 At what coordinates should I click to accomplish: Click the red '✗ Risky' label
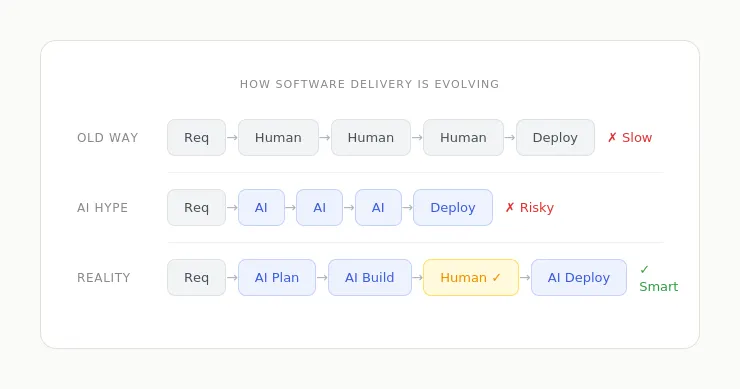[x=529, y=208]
